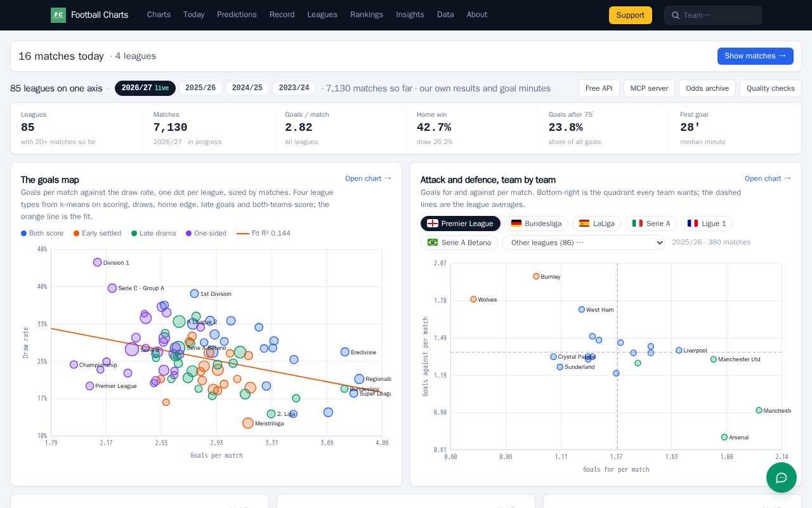Click the Free API button
The height and width of the screenshot is (508, 812).
pyautogui.click(x=599, y=88)
